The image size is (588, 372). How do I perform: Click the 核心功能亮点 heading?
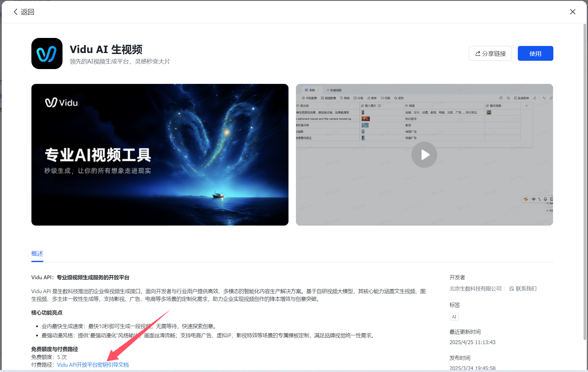tap(47, 313)
